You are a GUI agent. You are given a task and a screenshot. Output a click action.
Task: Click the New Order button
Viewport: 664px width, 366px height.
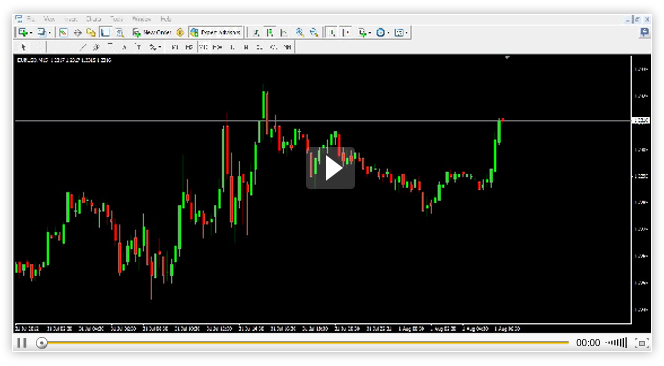tap(152, 32)
